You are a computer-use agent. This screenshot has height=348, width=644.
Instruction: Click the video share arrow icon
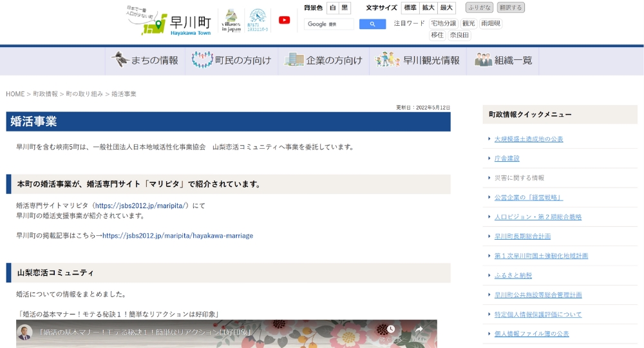pyautogui.click(x=419, y=329)
